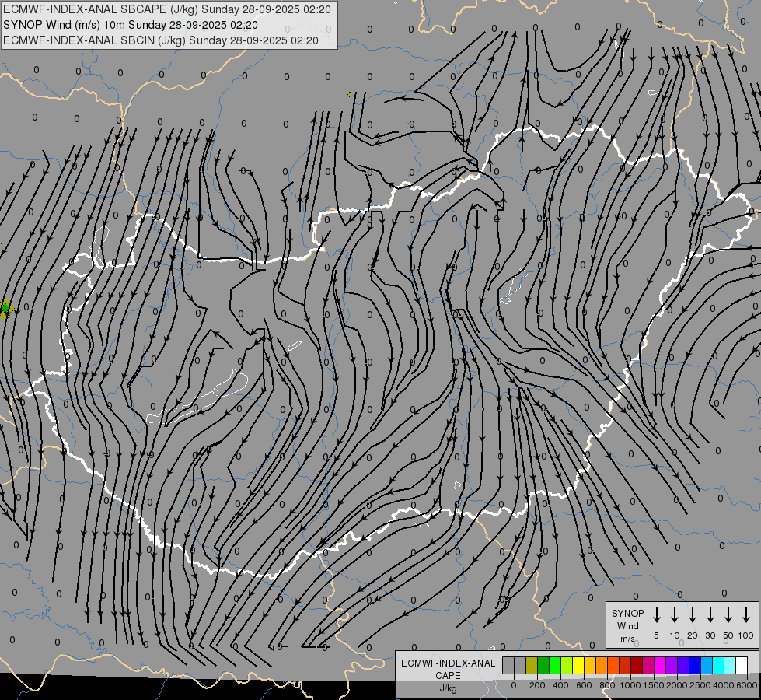The image size is (761, 700).
Task: Click the green-yellow CAPE patch at left map edge
Action: [x=5, y=310]
